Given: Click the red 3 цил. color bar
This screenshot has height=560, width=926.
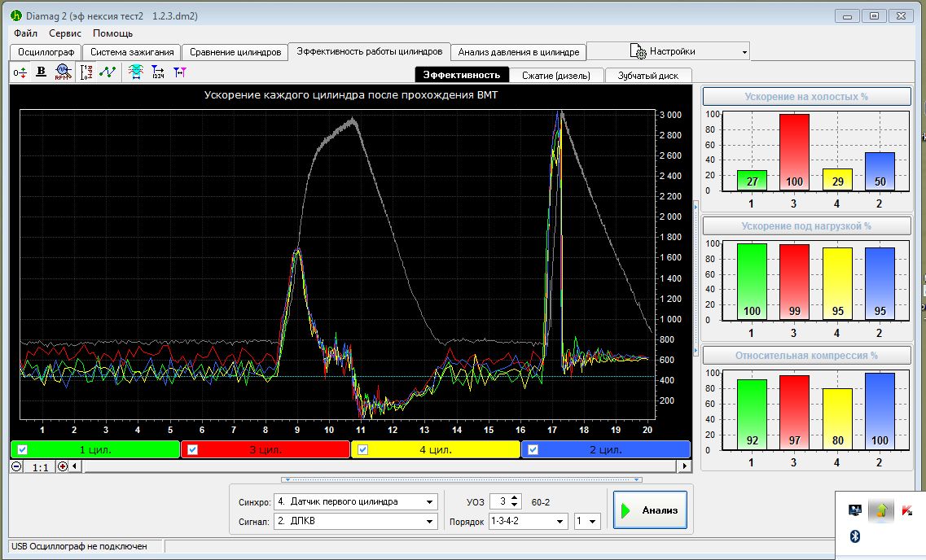Looking at the screenshot, I should pyautogui.click(x=266, y=449).
